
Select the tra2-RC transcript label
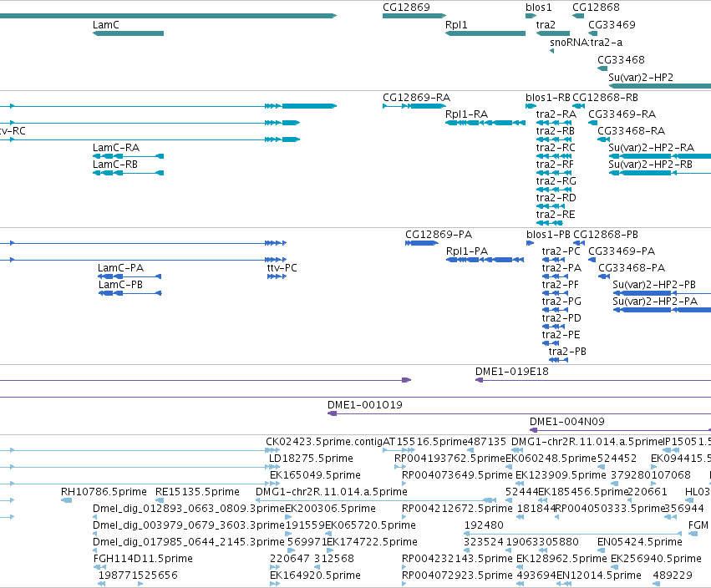pos(556,148)
